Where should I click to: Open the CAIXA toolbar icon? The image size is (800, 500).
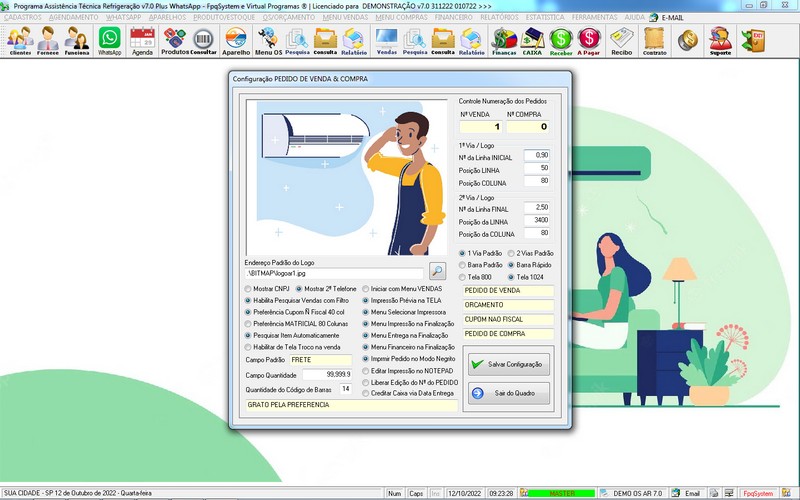[532, 41]
